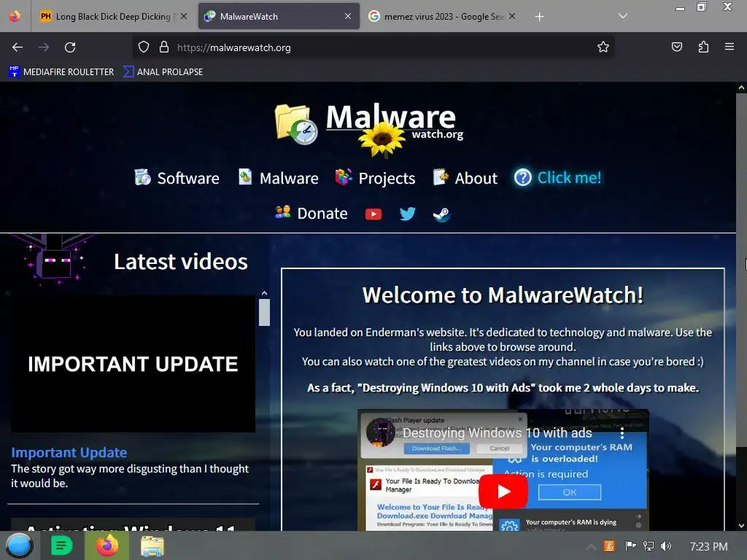The height and width of the screenshot is (560, 747).
Task: Click the Firefox taskbar icon
Action: point(107,545)
